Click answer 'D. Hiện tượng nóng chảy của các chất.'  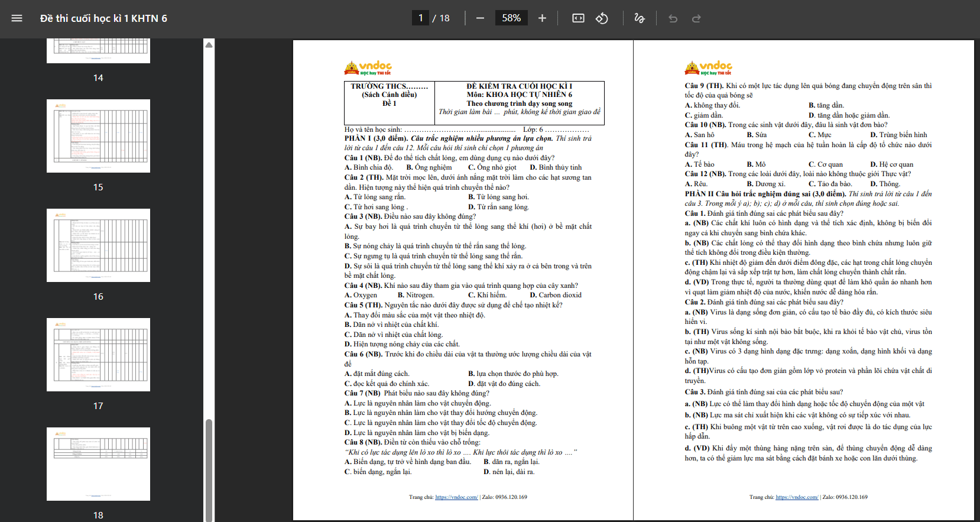click(x=403, y=344)
